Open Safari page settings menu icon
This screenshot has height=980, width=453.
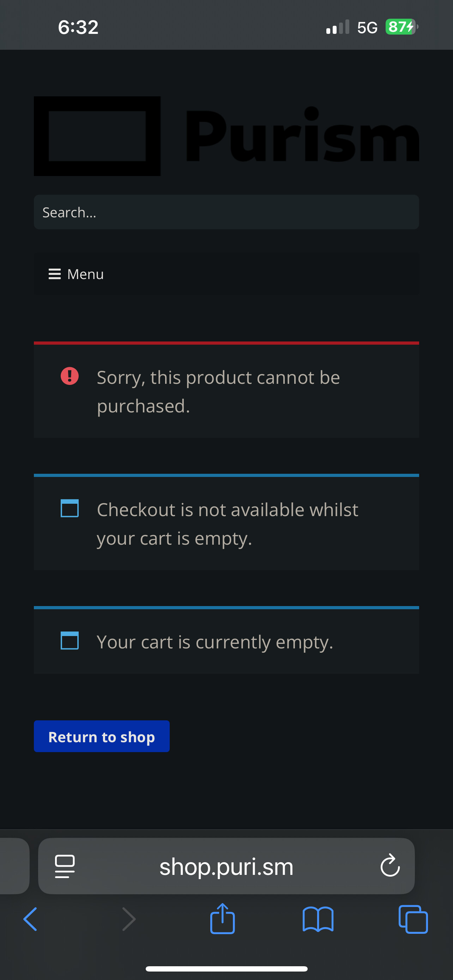[x=65, y=866]
